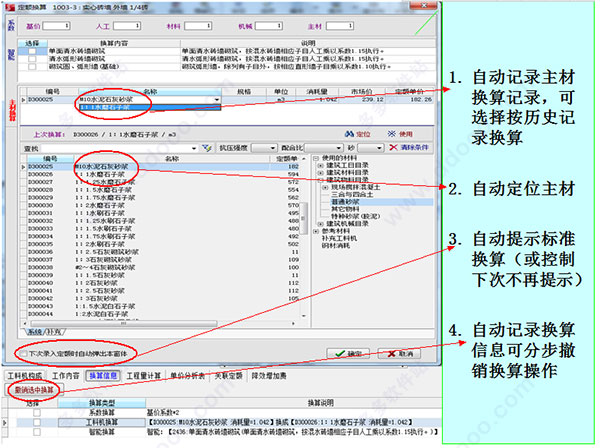Click the material list vertical scrollbar thumb
Screen dimensions: 600x448
tap(303, 218)
